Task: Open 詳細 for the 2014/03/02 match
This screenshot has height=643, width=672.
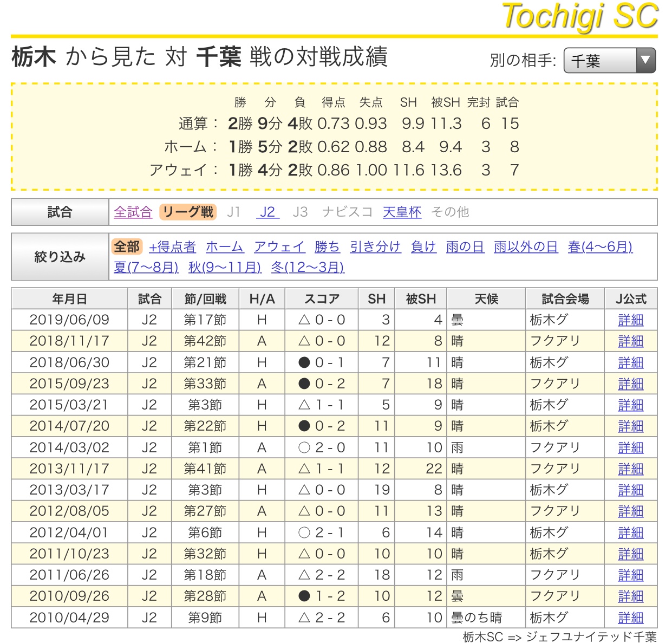Action: click(x=631, y=448)
